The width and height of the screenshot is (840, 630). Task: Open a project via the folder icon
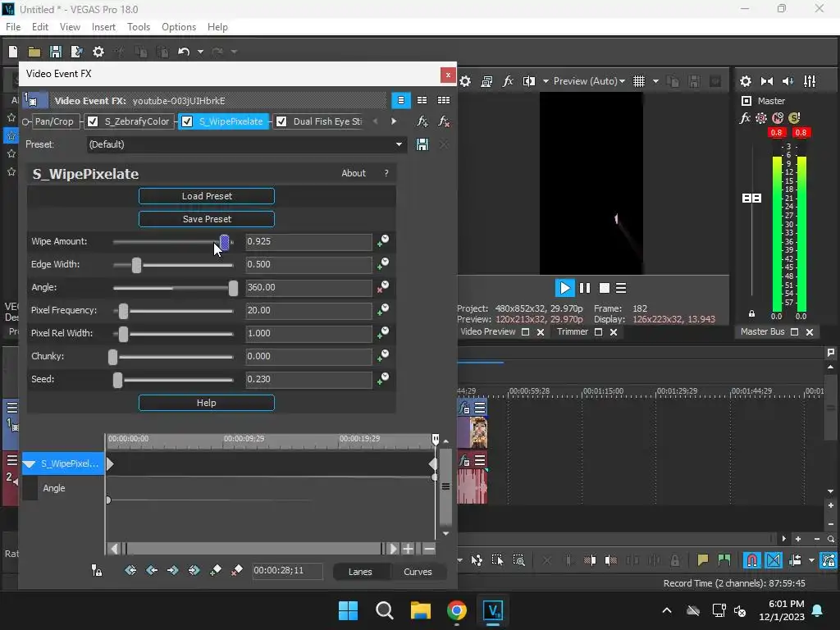tap(34, 52)
